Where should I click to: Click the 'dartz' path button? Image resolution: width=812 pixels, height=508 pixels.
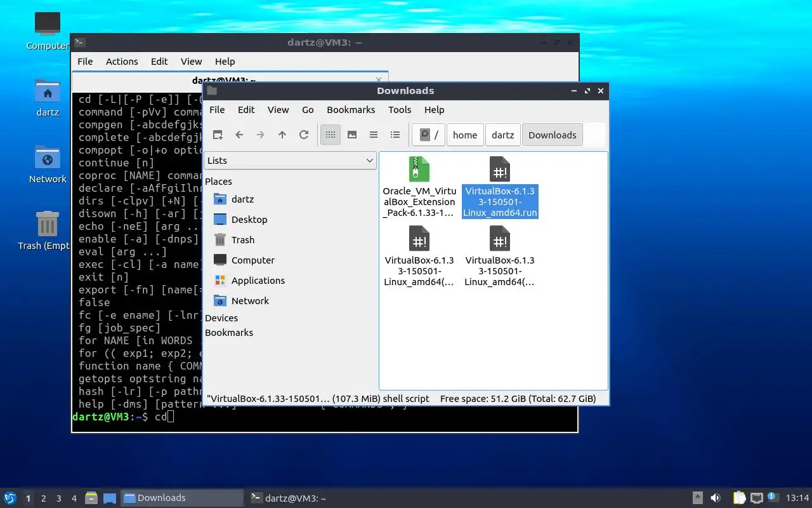pos(502,135)
